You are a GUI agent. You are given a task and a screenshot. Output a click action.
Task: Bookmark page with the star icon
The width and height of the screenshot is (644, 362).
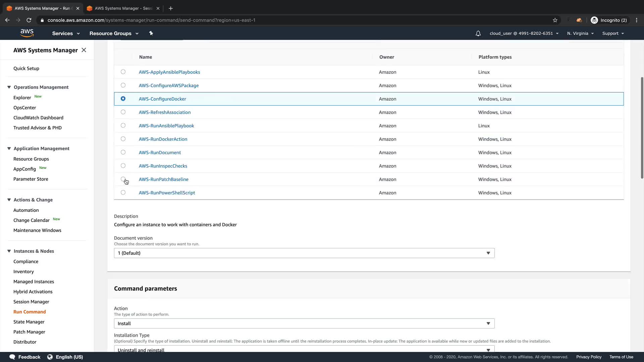[555, 20]
